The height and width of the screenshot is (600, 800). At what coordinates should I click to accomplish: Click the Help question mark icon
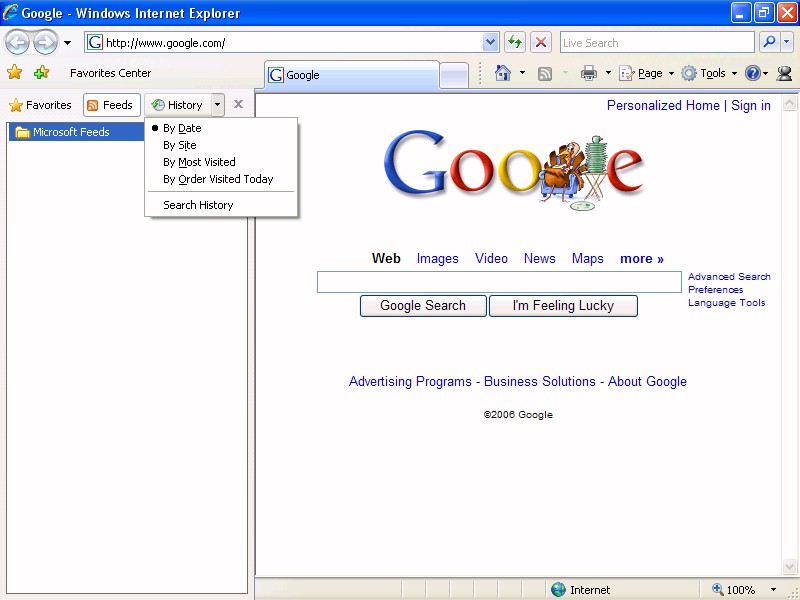coord(753,73)
